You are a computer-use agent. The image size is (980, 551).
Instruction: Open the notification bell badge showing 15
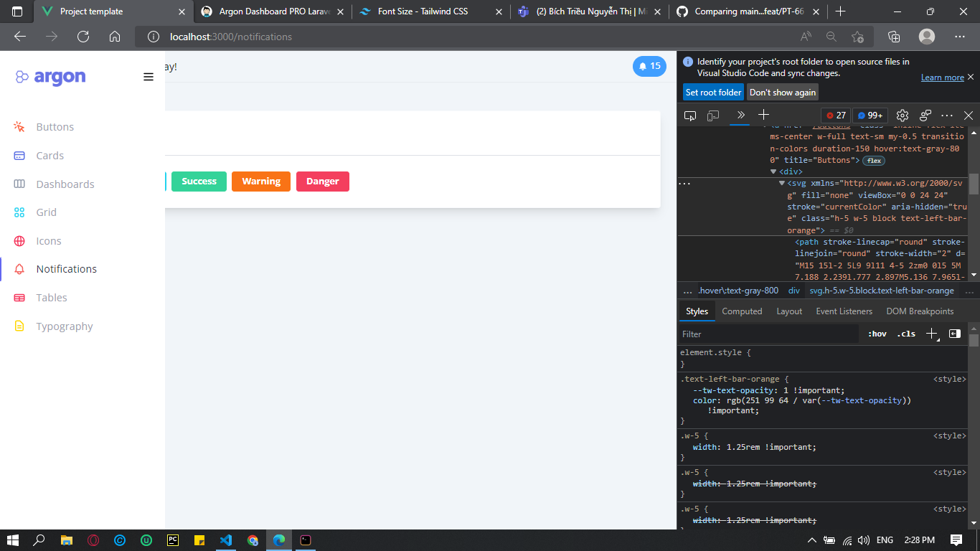pyautogui.click(x=649, y=66)
